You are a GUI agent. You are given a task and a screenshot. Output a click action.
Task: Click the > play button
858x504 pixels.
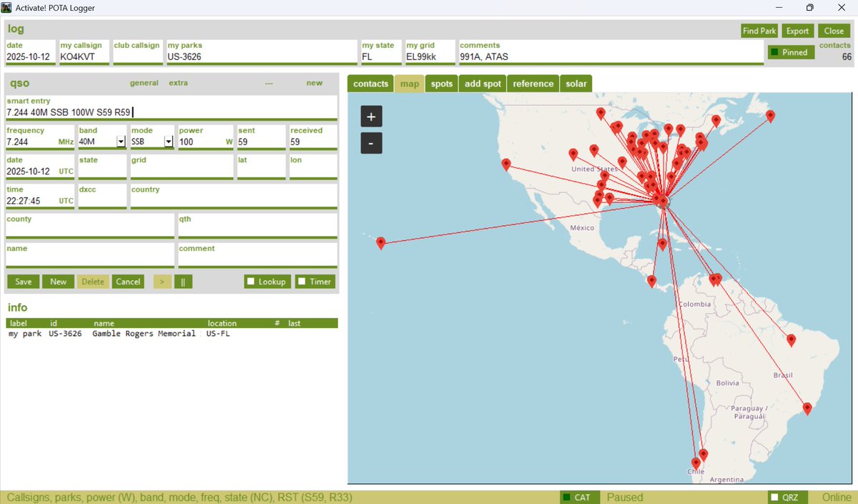tap(162, 282)
